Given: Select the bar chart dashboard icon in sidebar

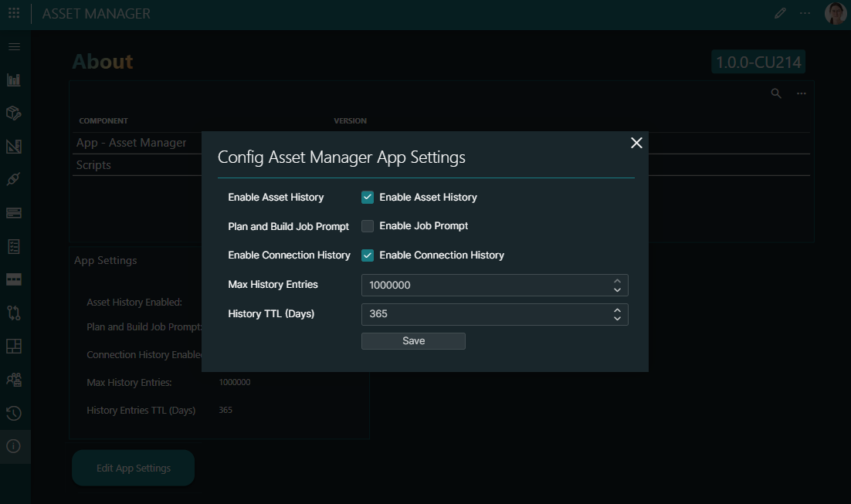Looking at the screenshot, I should (x=14, y=79).
